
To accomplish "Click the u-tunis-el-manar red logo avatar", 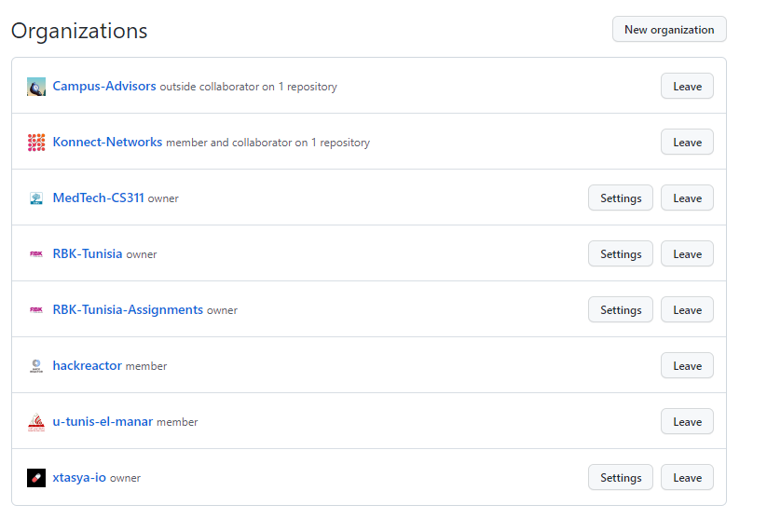I will coord(36,422).
